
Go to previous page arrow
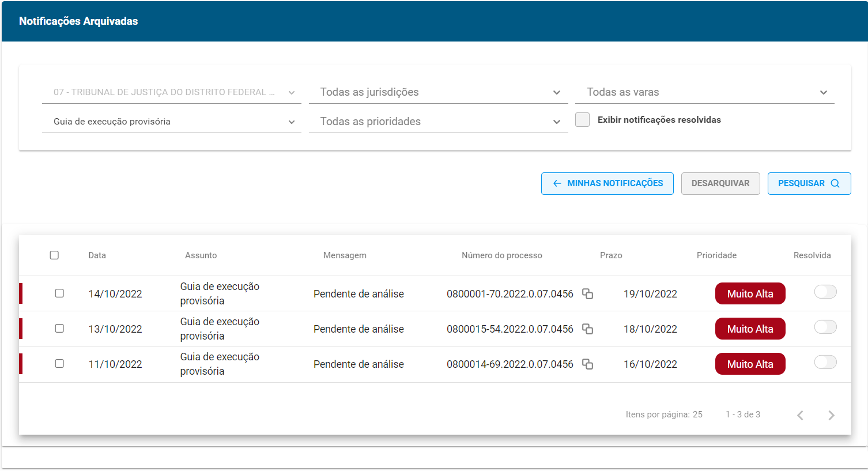click(x=800, y=415)
